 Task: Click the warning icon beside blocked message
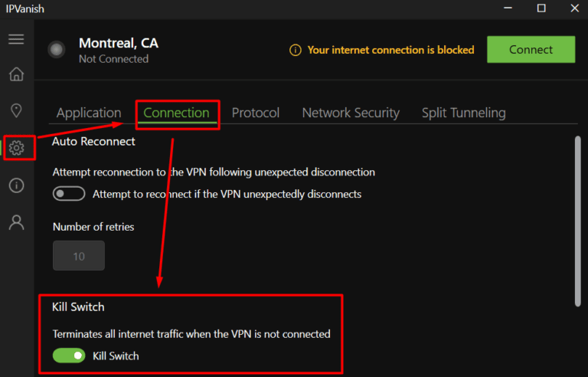point(296,50)
